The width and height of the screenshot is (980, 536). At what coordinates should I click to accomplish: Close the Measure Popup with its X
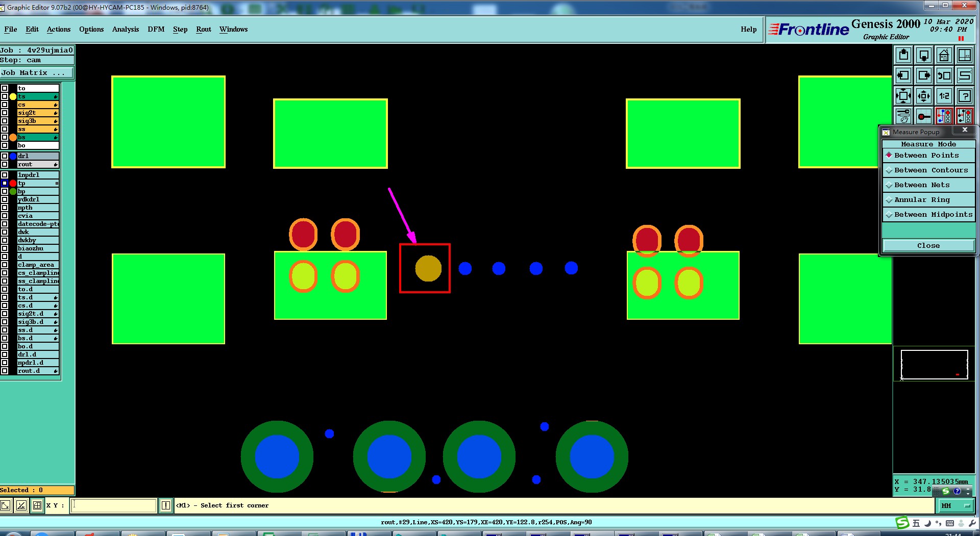tap(965, 130)
